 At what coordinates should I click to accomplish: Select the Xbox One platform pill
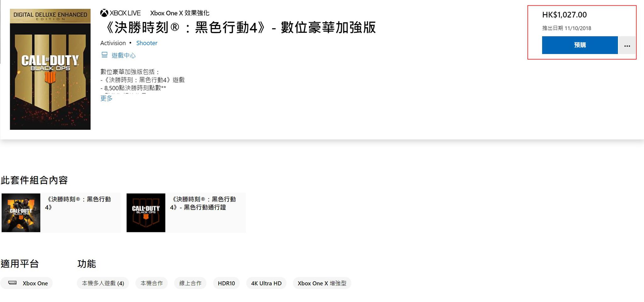(x=27, y=283)
